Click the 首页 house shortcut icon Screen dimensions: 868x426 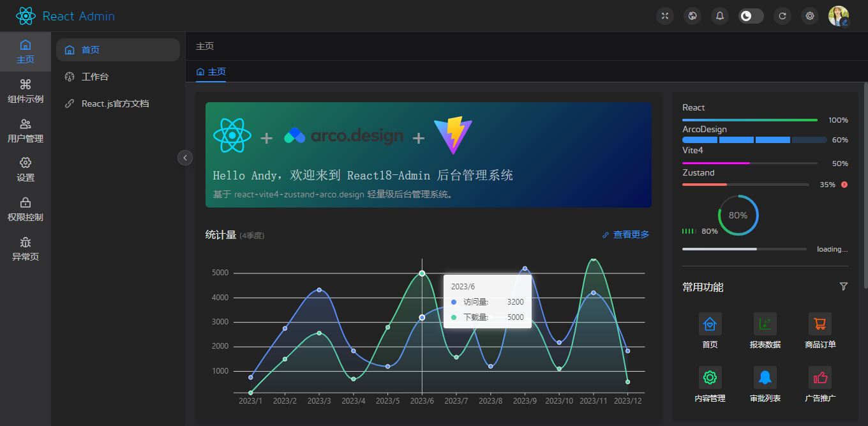pyautogui.click(x=710, y=323)
